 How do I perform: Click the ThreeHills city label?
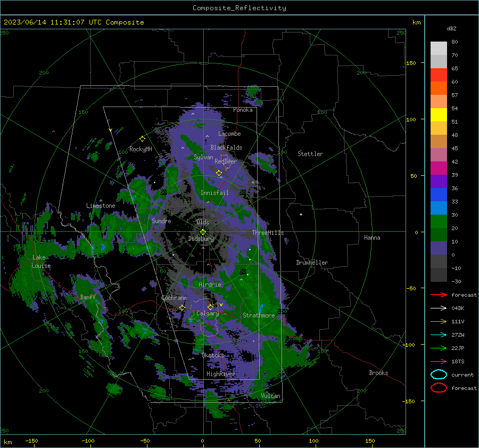coord(268,233)
